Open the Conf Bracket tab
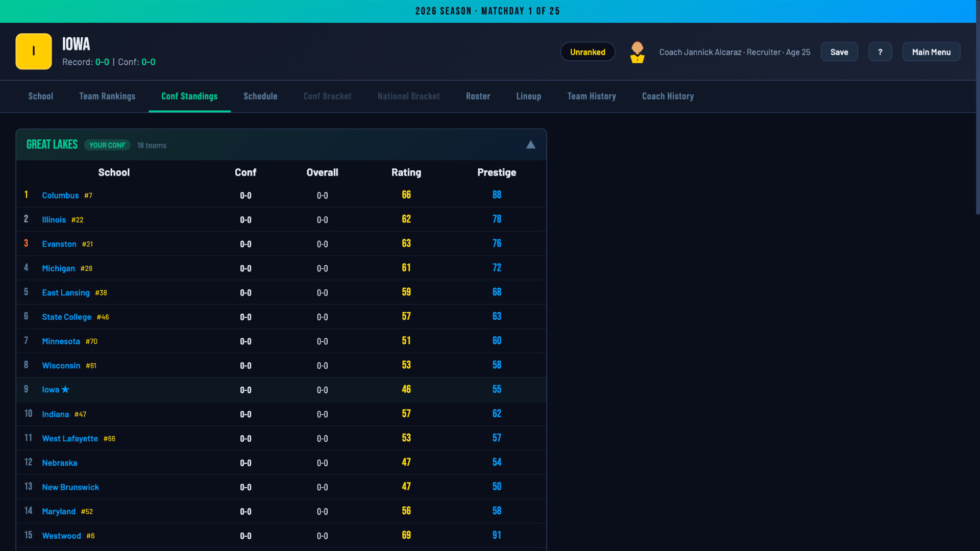Screen dimensions: 980x551 tap(327, 96)
